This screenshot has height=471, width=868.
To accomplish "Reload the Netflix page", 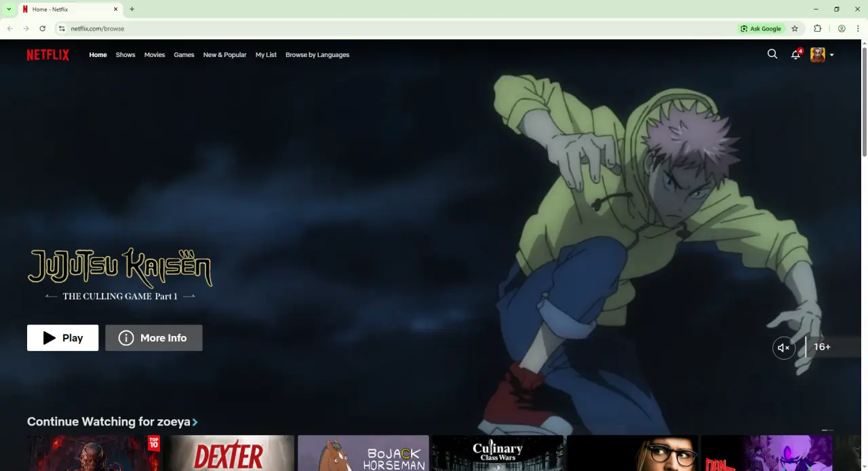I will [x=43, y=29].
